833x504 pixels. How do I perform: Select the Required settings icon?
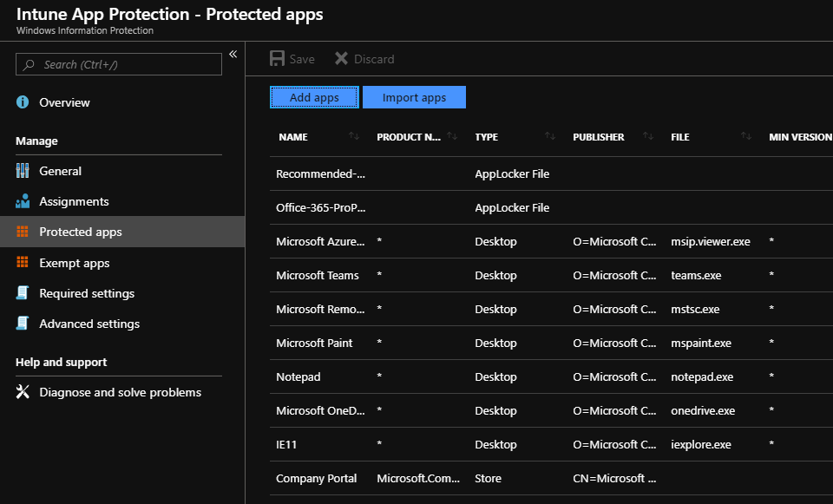point(22,293)
